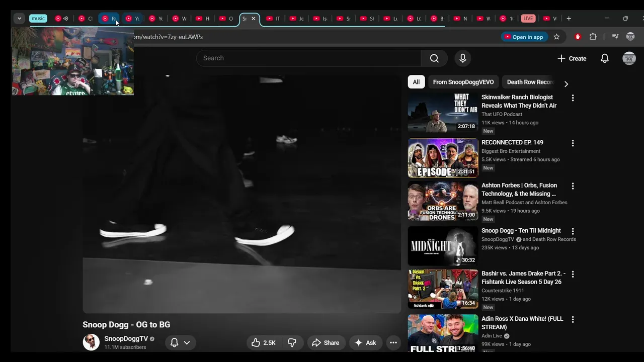Open Skinwalker Ranch video thumbnail
Viewport: 644px width, 362px height.
443,113
